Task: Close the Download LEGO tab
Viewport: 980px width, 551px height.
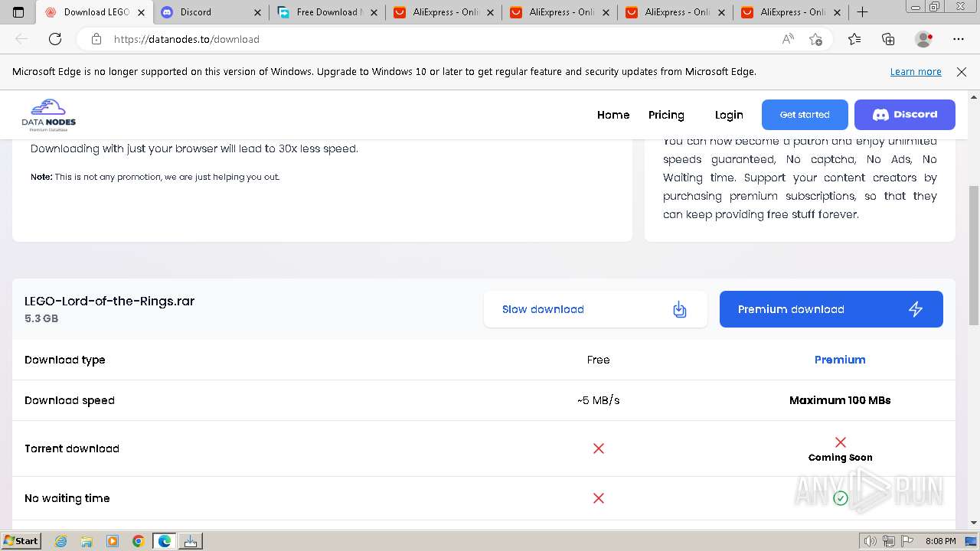Action: point(141,12)
